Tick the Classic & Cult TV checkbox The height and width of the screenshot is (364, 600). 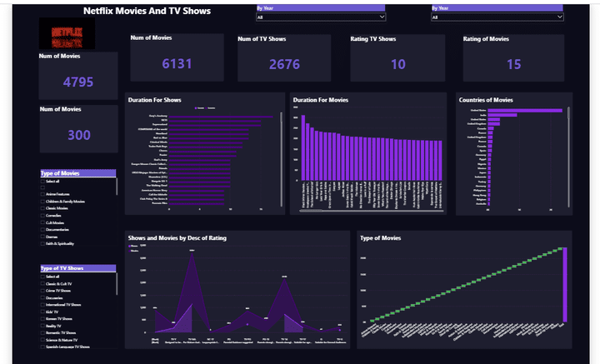point(42,284)
